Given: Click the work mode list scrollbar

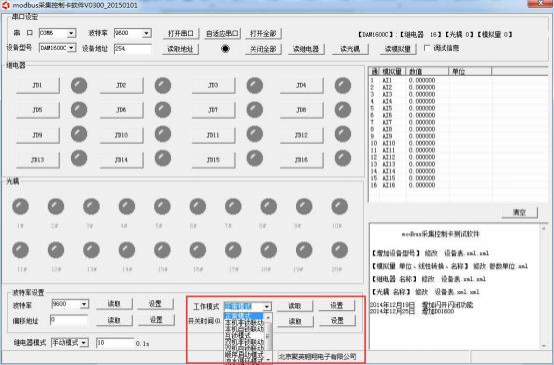Looking at the screenshot, I should click(268, 337).
